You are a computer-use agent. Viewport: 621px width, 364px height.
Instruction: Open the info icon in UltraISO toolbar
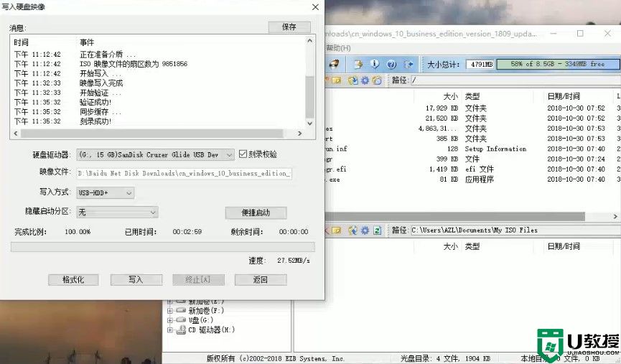(375, 64)
